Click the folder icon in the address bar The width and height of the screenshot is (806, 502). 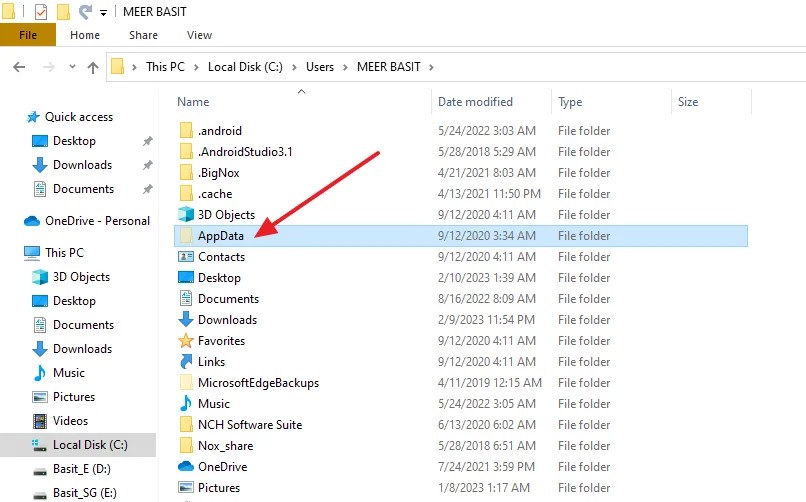coord(118,67)
